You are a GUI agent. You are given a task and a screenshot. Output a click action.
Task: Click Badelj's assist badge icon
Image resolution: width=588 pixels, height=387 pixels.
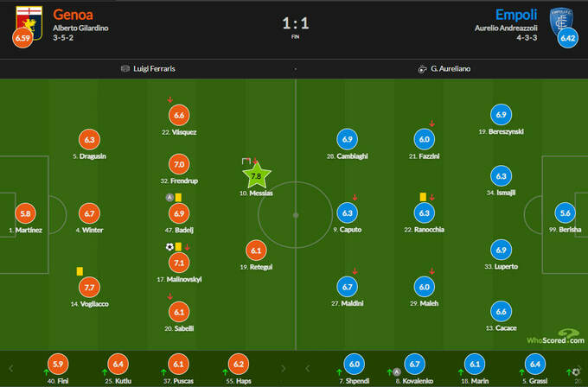(x=169, y=198)
